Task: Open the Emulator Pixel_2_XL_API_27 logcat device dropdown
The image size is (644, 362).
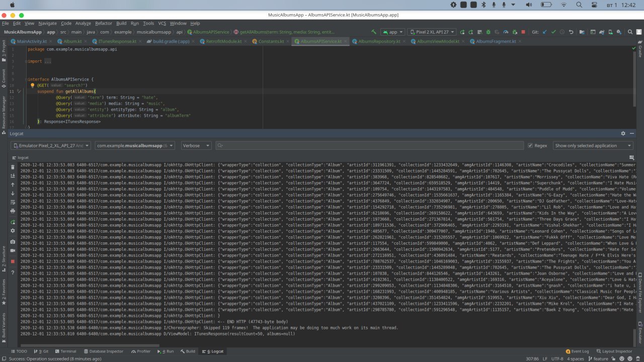Action: [x=51, y=145]
